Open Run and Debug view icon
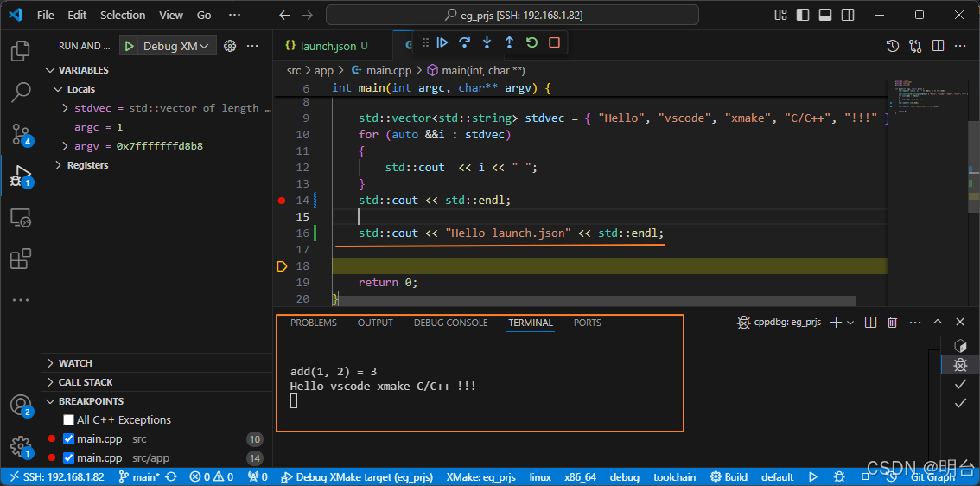The image size is (980, 486). [21, 176]
